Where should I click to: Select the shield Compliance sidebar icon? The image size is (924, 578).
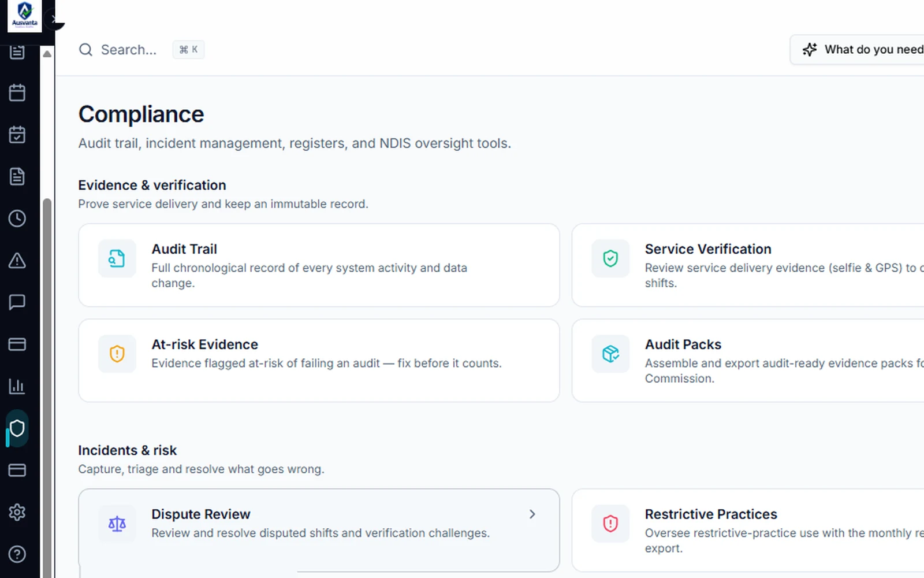(x=17, y=428)
